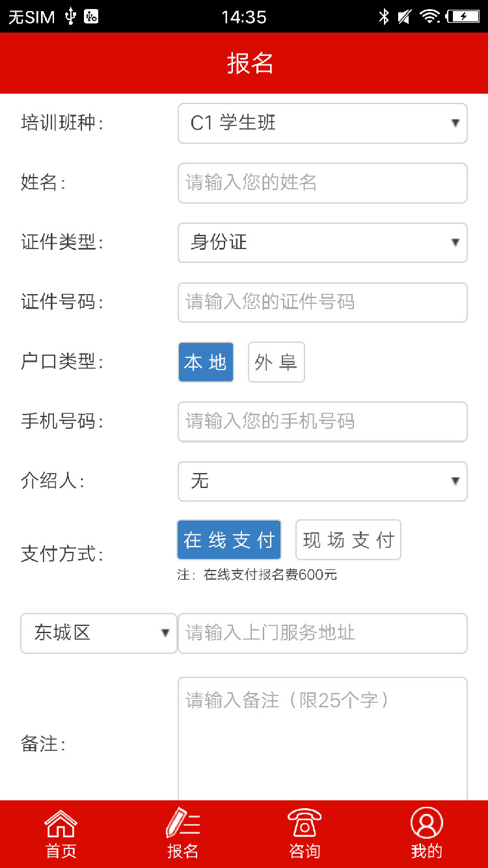488x868 pixels.
Task: Focus the 姓名 name input field
Action: 323,183
